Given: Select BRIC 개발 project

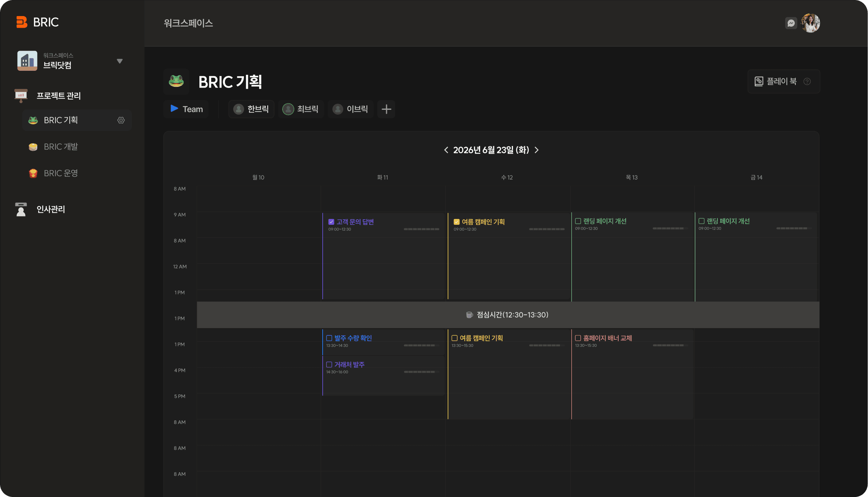Looking at the screenshot, I should coord(61,147).
